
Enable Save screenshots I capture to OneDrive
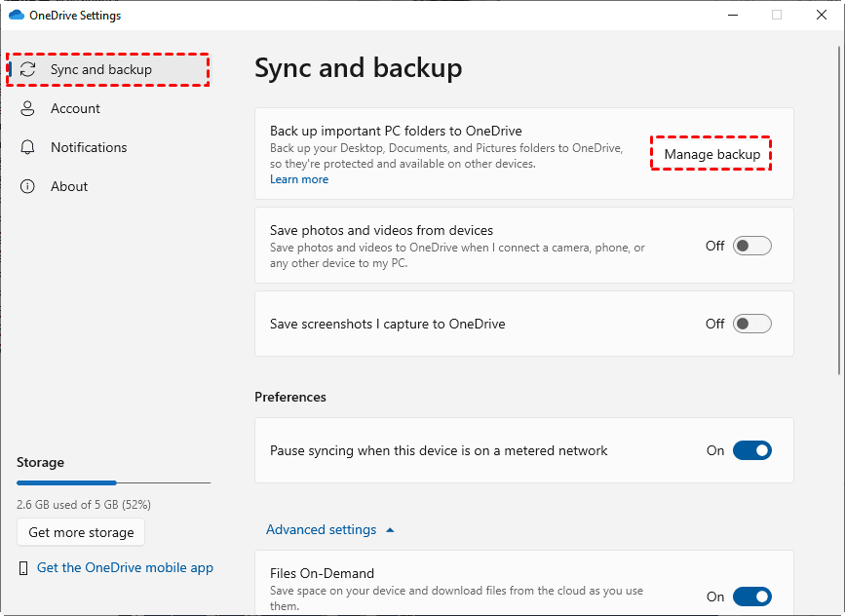coord(751,324)
